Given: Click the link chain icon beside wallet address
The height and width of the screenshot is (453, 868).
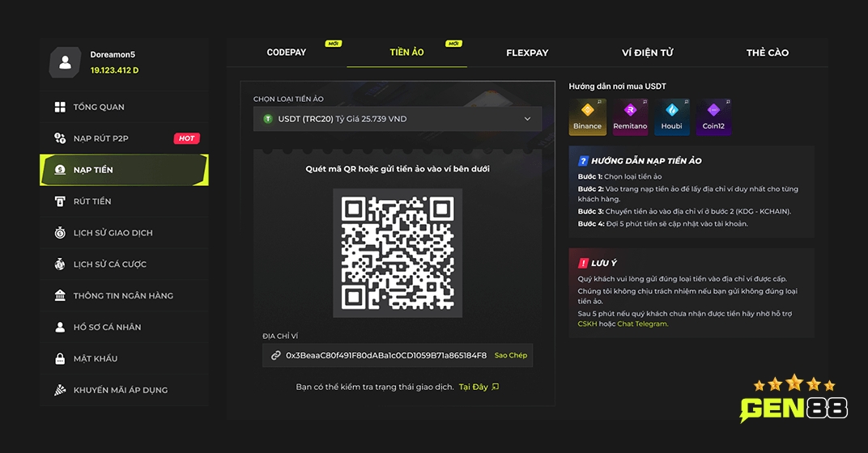Looking at the screenshot, I should 275,355.
